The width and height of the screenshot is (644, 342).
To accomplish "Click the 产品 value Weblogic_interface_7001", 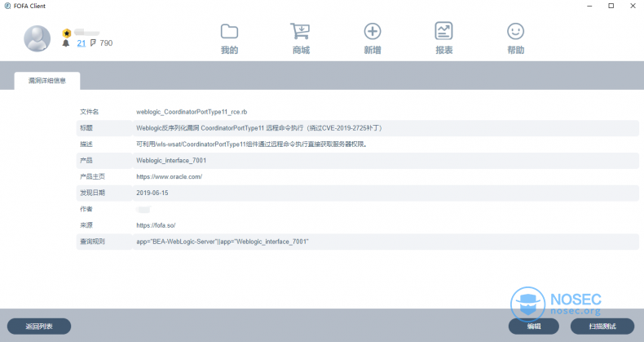I will 171,160.
